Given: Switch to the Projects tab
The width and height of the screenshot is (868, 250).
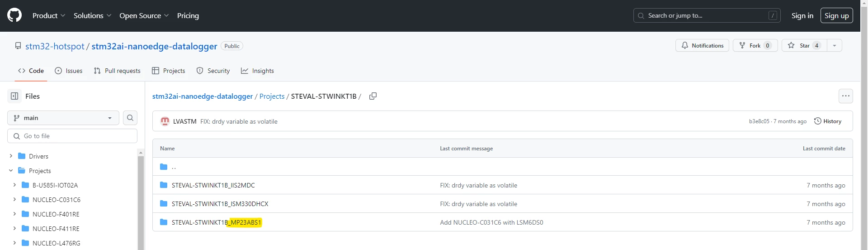Looking at the screenshot, I should click(169, 71).
